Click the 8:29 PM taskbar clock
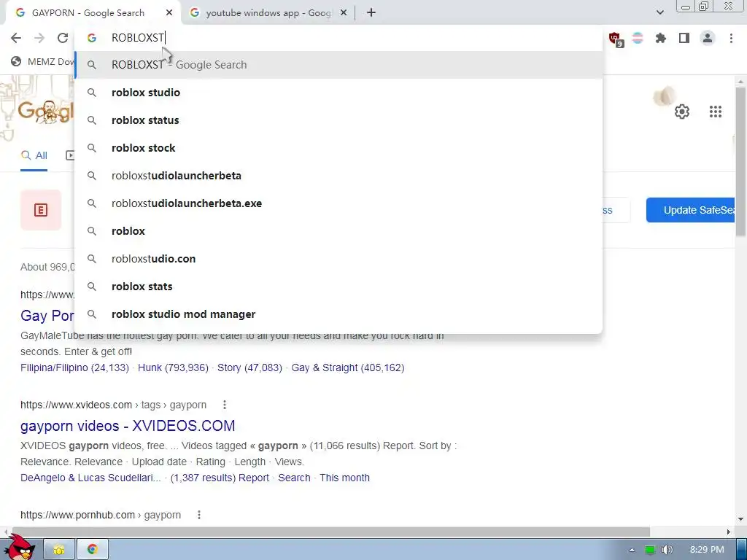This screenshot has height=560, width=747. pos(706,550)
